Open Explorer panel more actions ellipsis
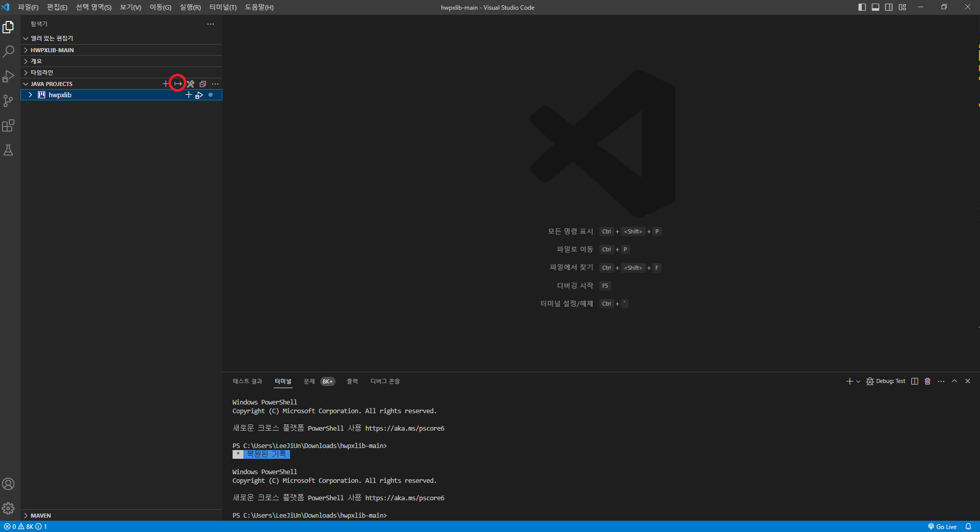This screenshot has width=980, height=532. (x=211, y=24)
